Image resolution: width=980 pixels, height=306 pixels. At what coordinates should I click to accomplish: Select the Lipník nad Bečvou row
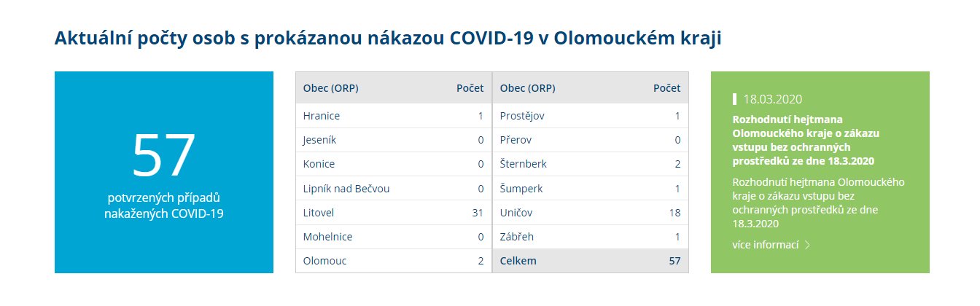point(394,189)
